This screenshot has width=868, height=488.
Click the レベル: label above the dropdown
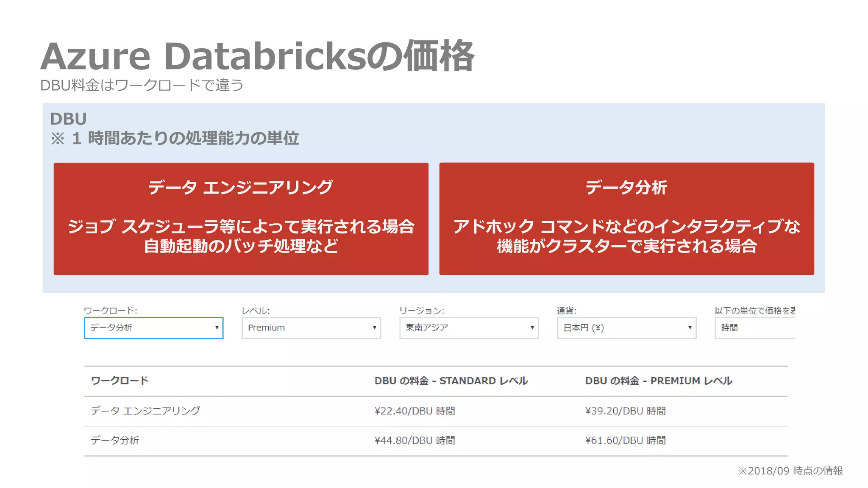click(x=256, y=311)
